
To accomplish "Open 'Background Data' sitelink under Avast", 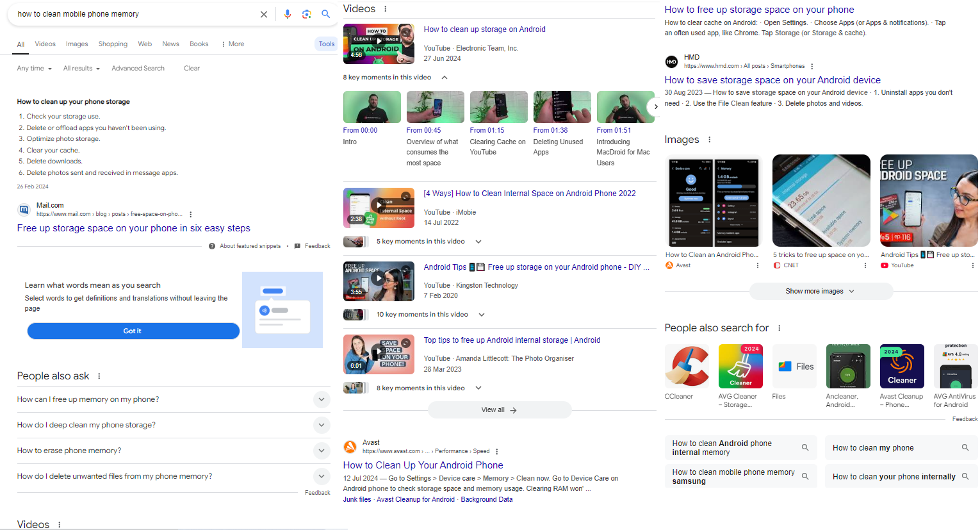I will tap(487, 500).
